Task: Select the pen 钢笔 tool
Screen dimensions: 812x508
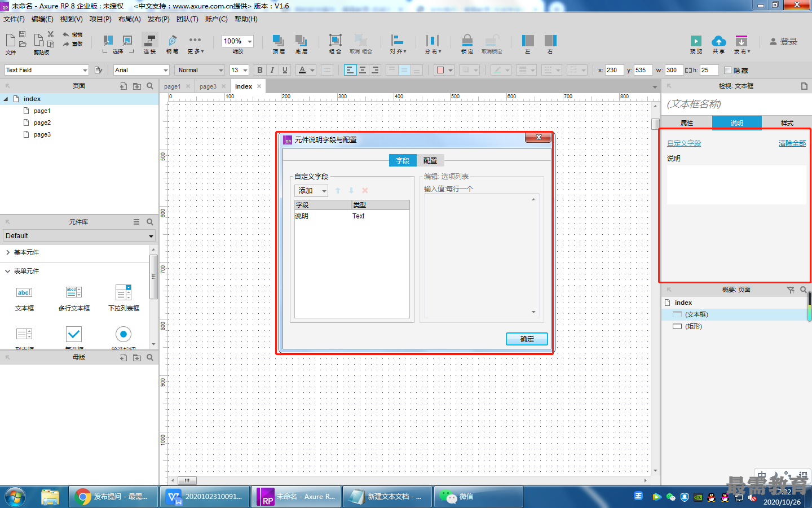Action: click(x=173, y=41)
